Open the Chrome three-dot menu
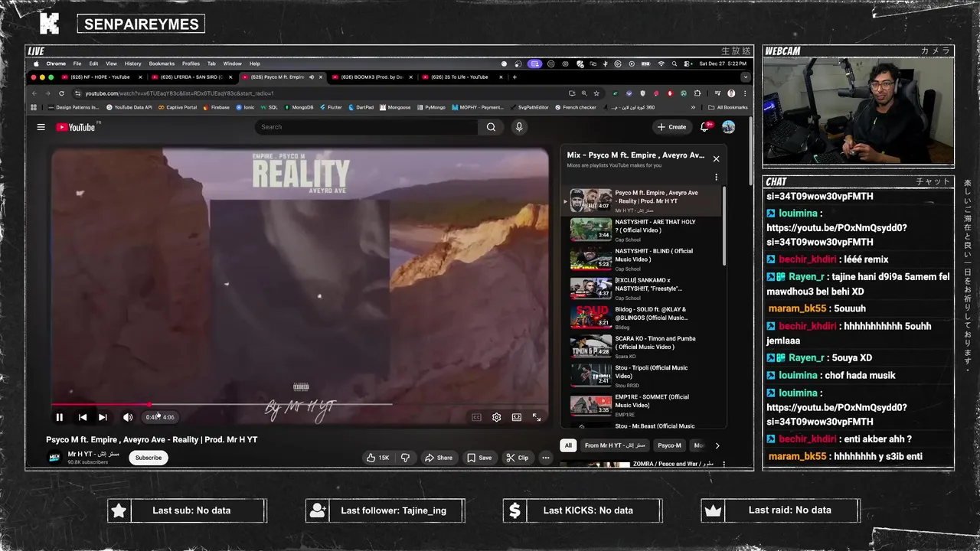 (x=745, y=93)
